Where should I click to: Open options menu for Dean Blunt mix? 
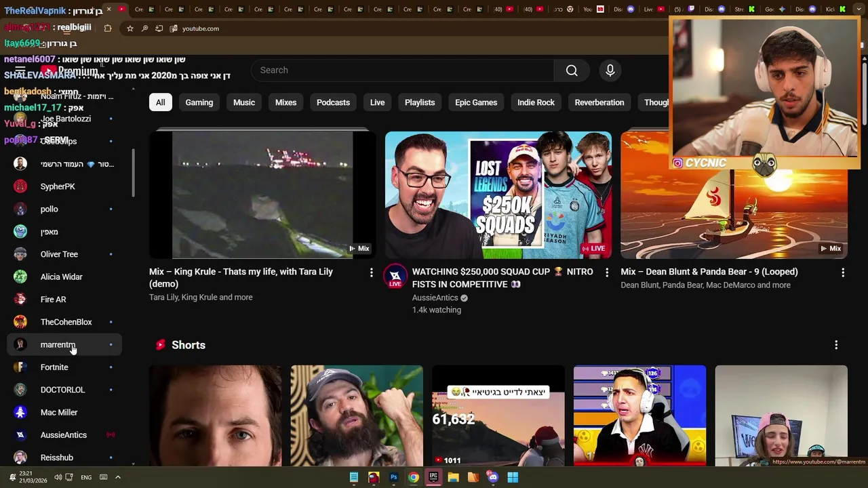coord(843,272)
